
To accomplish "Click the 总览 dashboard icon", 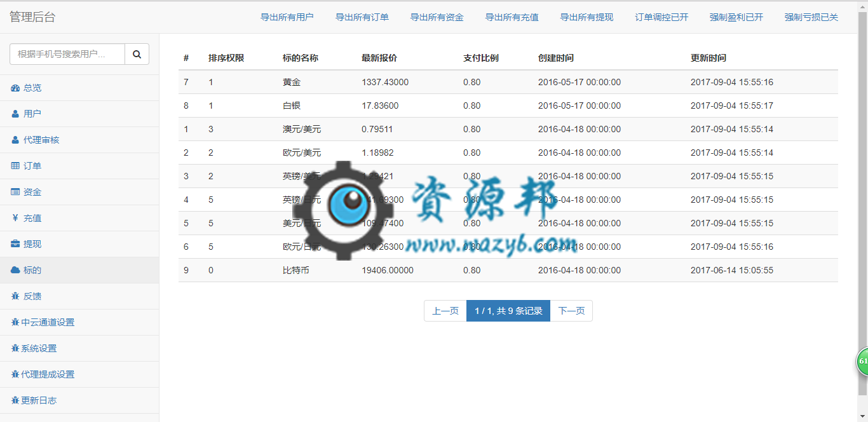I will coord(15,88).
